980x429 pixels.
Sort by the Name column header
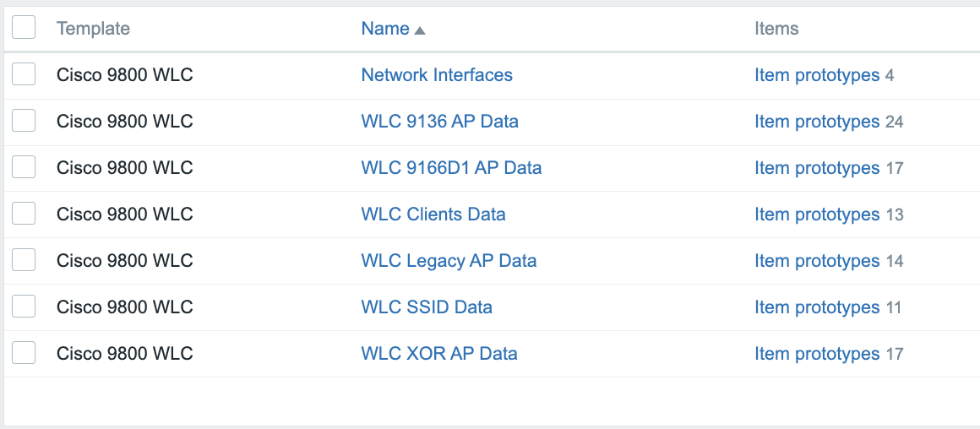click(385, 29)
